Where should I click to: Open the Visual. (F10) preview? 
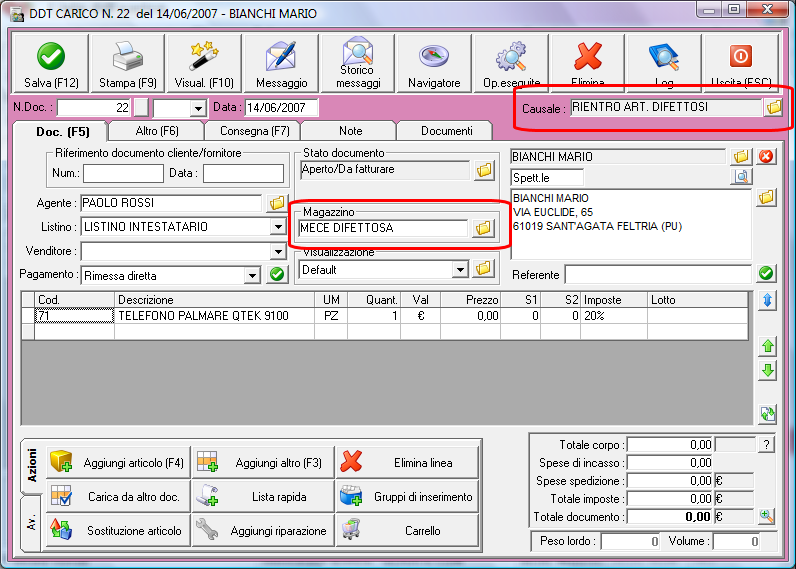(x=204, y=63)
